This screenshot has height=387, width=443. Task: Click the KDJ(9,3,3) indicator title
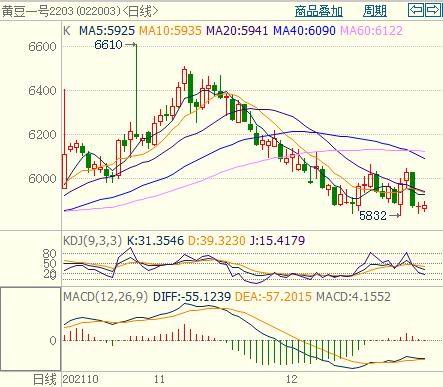92,240
